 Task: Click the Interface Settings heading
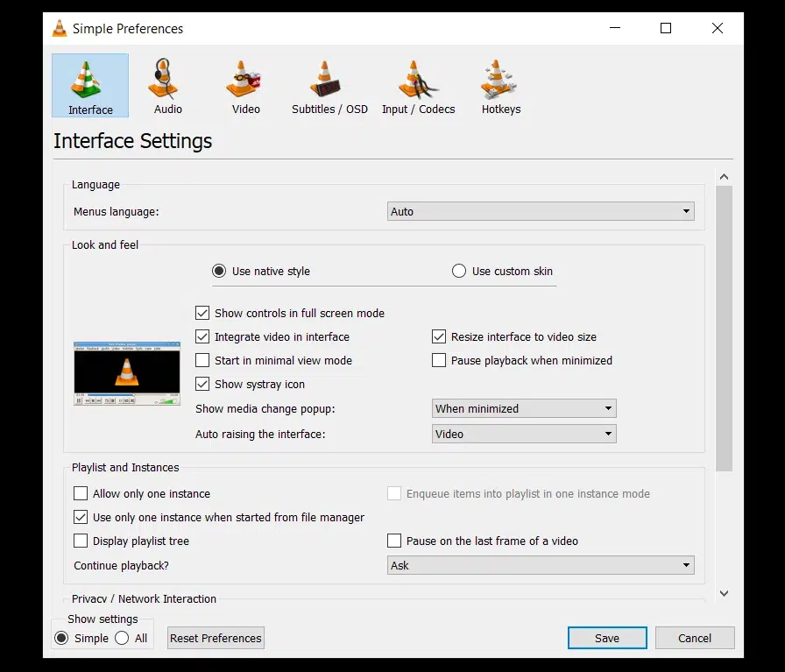pos(132,141)
